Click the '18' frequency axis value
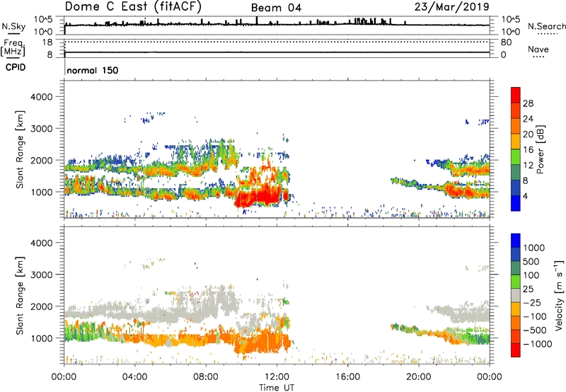 point(47,42)
